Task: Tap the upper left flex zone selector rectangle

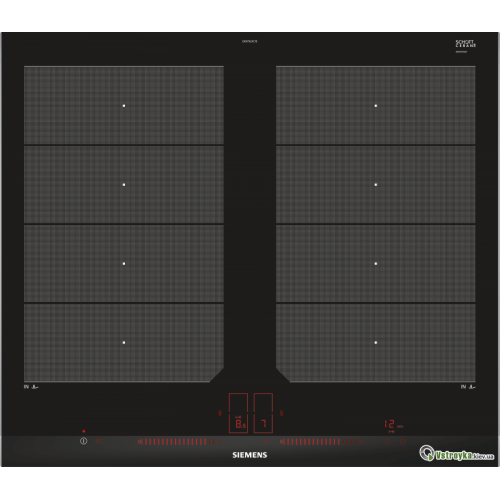Action: [x=238, y=403]
